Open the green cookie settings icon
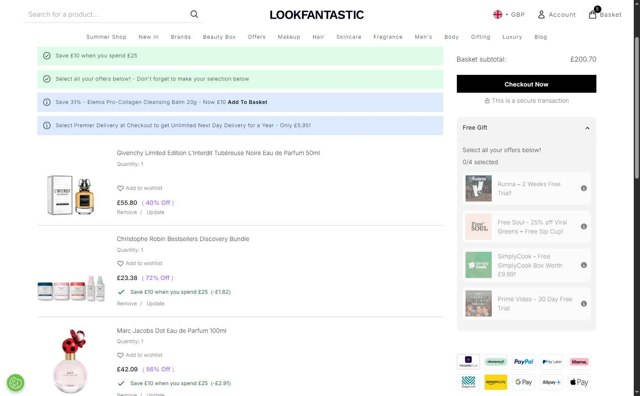640x396 pixels. 16,383
